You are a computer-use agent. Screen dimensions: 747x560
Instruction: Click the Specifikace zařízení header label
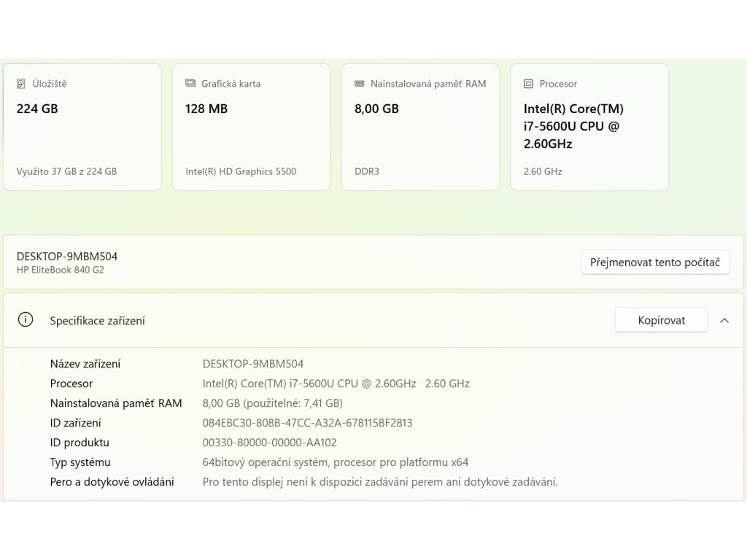(97, 321)
